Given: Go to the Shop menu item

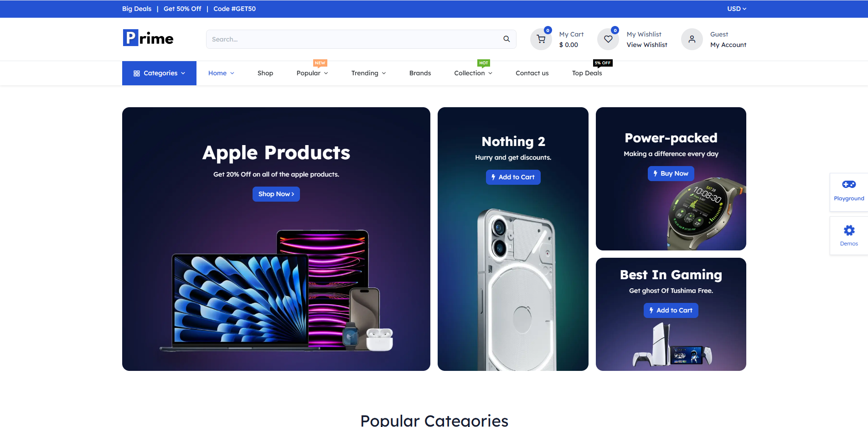Looking at the screenshot, I should [265, 73].
